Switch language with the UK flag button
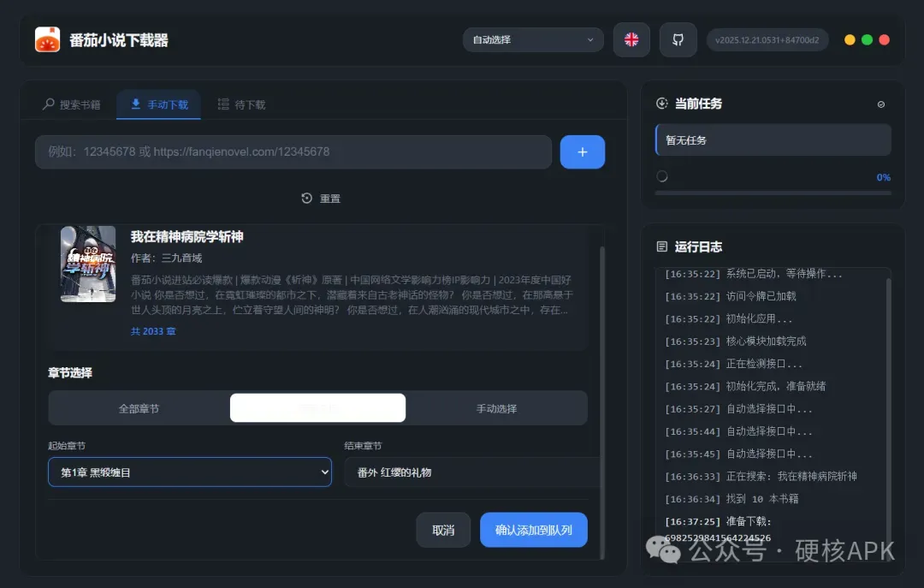Image resolution: width=924 pixels, height=588 pixels. coord(631,39)
